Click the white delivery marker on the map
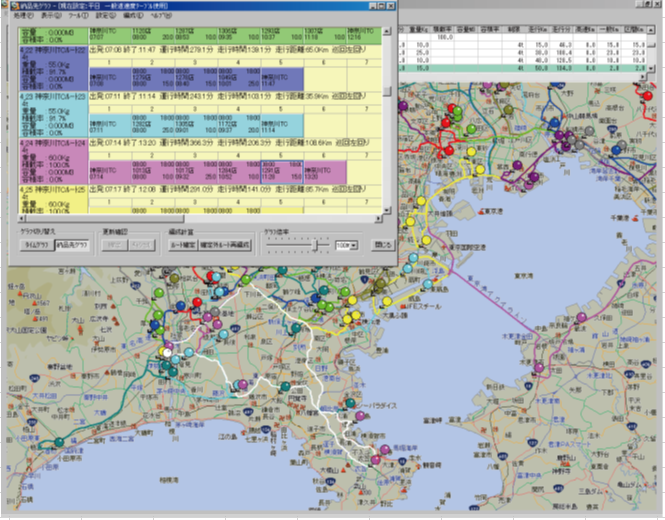 (166, 352)
